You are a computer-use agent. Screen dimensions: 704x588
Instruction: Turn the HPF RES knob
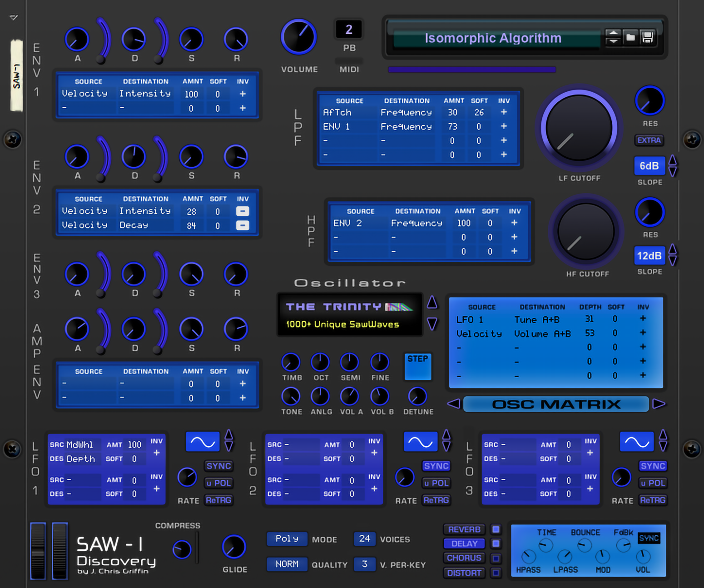(649, 212)
